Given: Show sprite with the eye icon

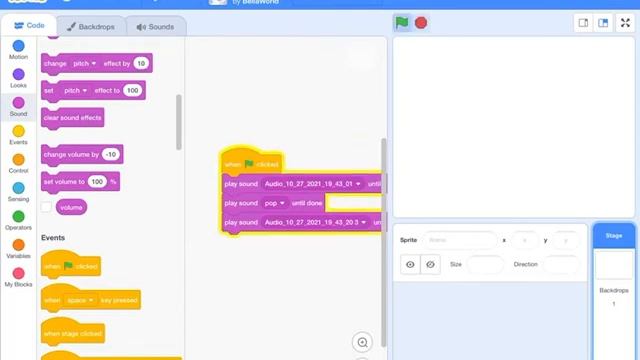Looking at the screenshot, I should (410, 264).
